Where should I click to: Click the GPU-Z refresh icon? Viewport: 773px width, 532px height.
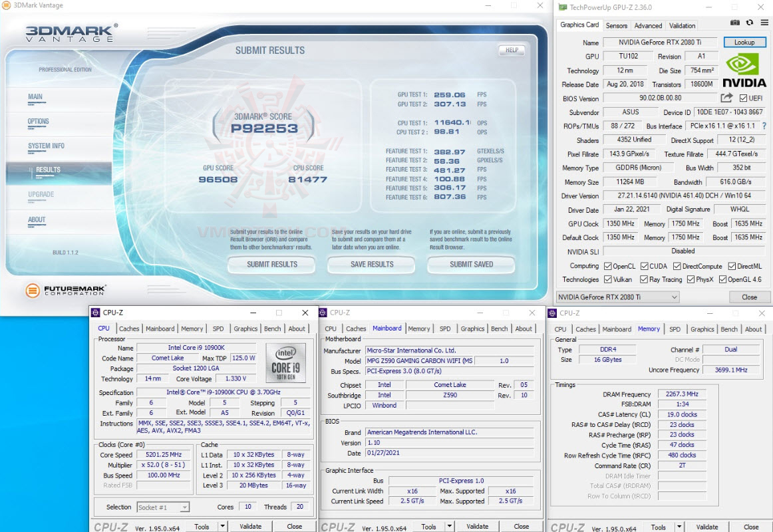coord(750,22)
